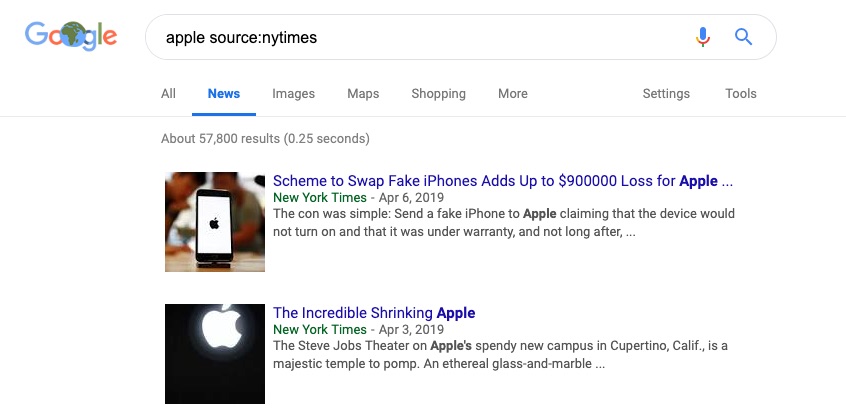Click the Google Earth Day logo
This screenshot has height=419, width=846.
(x=71, y=36)
